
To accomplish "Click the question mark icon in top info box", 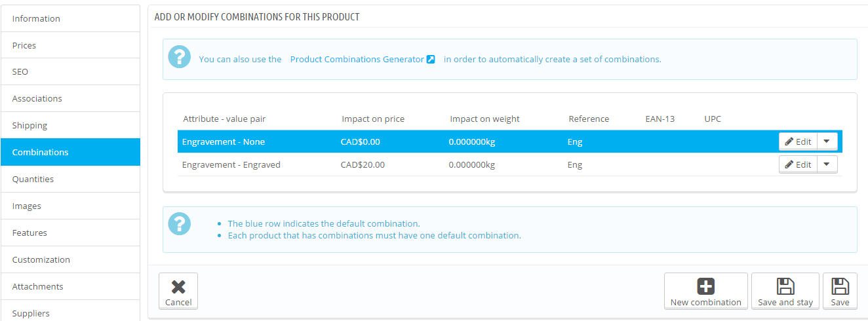I will coord(179,57).
